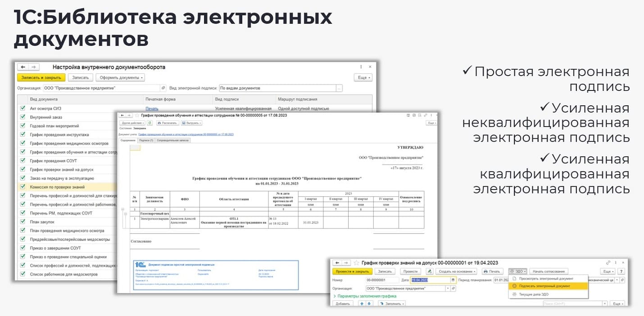Switch to the Подписи (1) tab
Screen dimensions: 644x316
click(x=146, y=140)
